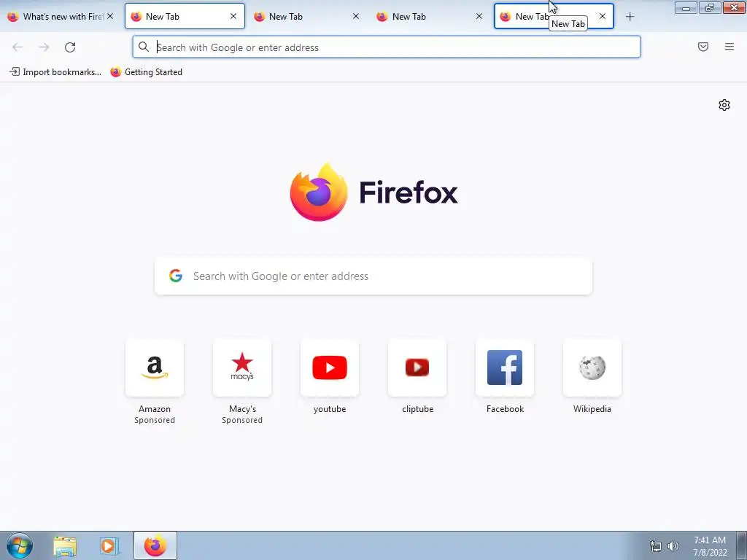747x560 pixels.
Task: Open the Wikipedia shortcut tile
Action: point(592,367)
